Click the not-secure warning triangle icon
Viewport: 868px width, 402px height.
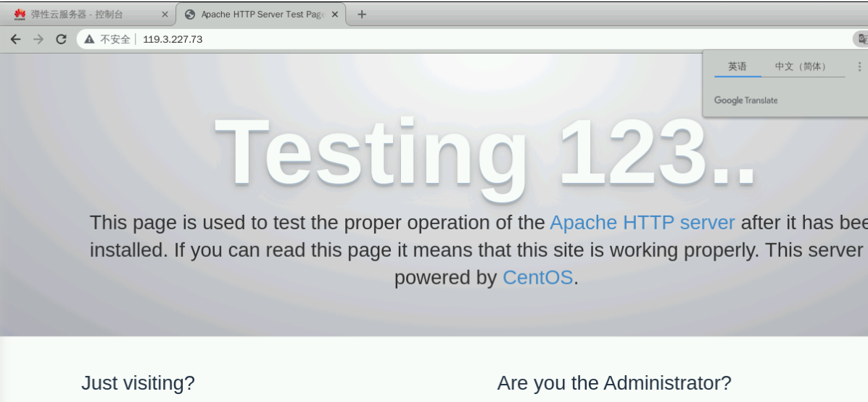89,39
